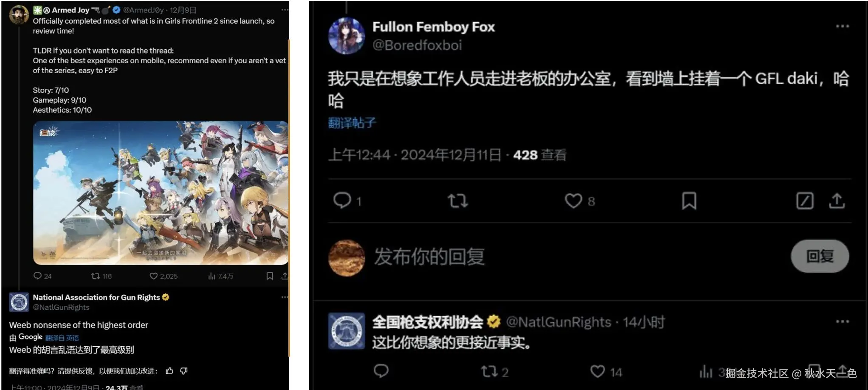
Task: Open more options for Fullon Femboy Fox post
Action: point(842,26)
